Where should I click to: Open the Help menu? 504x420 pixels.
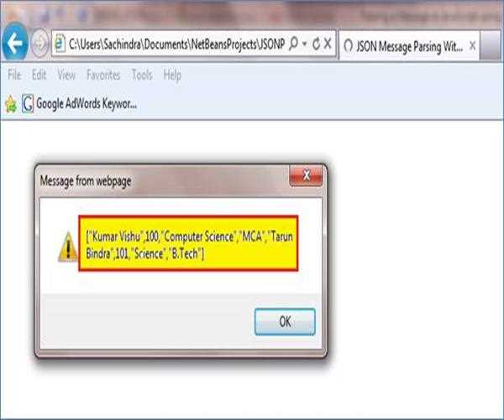(172, 76)
